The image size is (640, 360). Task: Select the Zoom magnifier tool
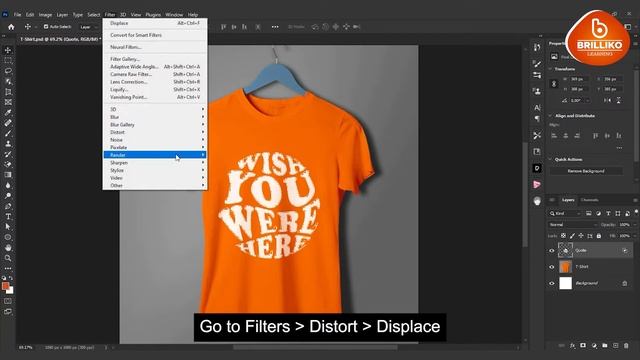pos(8,258)
